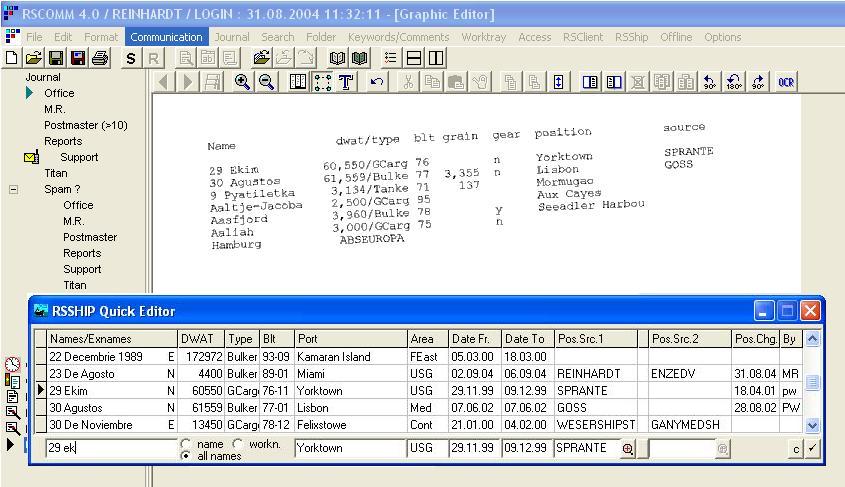Click the Yorktown port input field
845x487 pixels.
tap(350, 448)
